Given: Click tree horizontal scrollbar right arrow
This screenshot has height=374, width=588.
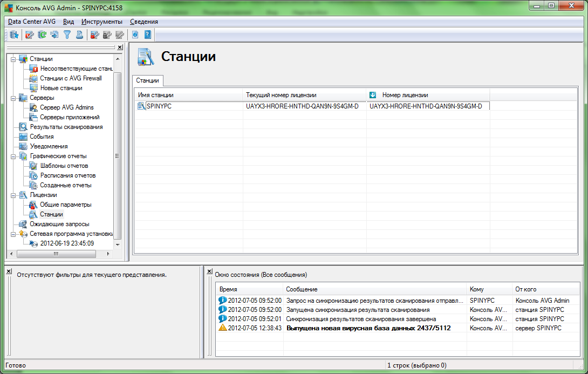Looking at the screenshot, I should coord(108,254).
